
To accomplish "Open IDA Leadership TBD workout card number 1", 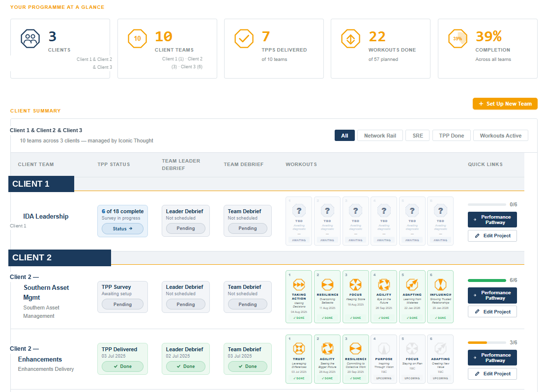I will pos(299,221).
